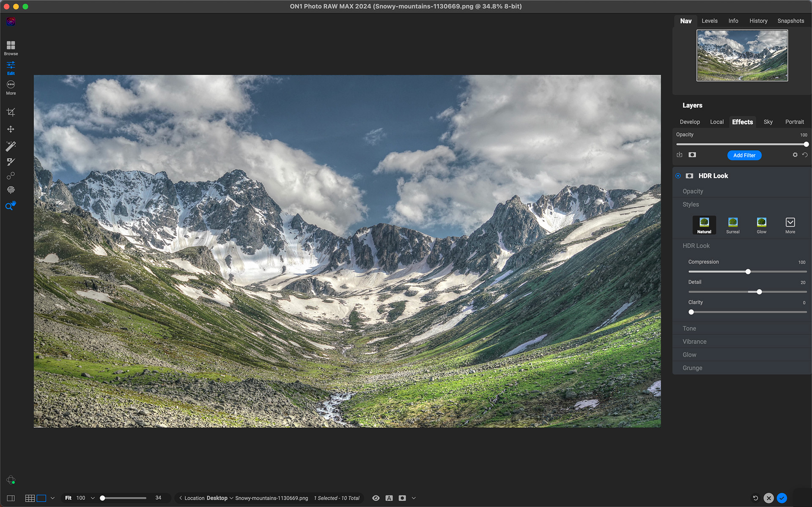812x507 pixels.
Task: Open the History panel tab
Action: (x=758, y=20)
